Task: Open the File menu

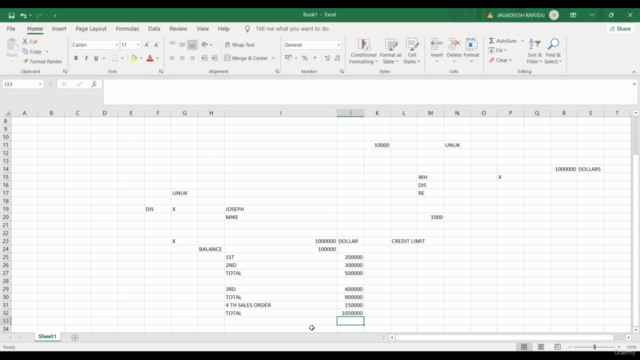Action: (11, 29)
